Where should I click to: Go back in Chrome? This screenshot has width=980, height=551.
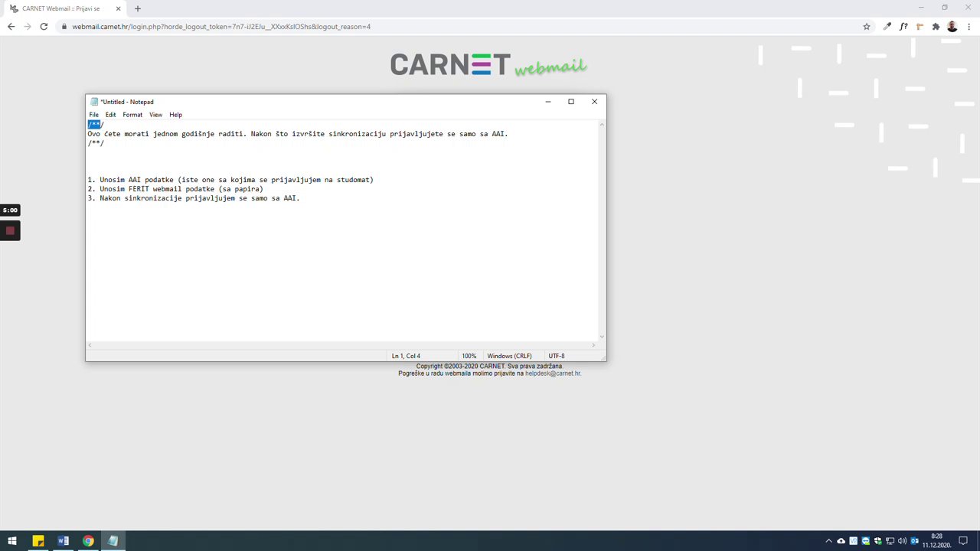[11, 27]
